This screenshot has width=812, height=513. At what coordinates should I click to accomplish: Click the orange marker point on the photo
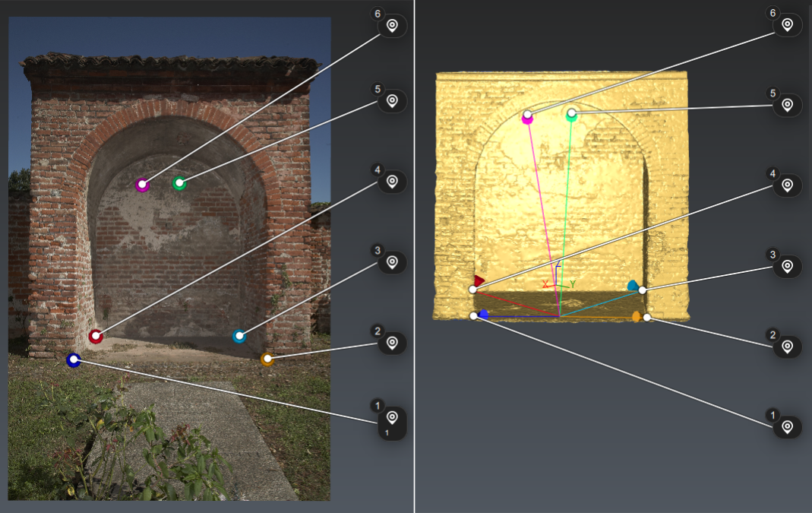[266, 357]
